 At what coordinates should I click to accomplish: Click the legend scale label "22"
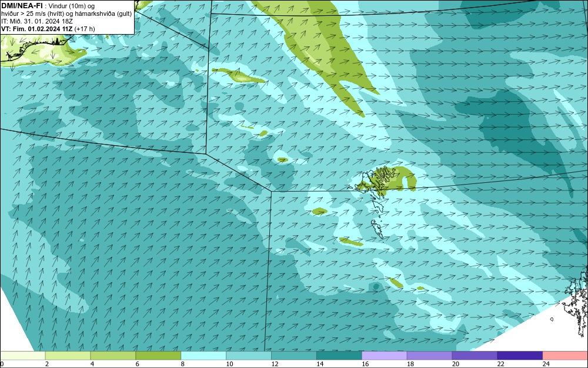(500, 364)
